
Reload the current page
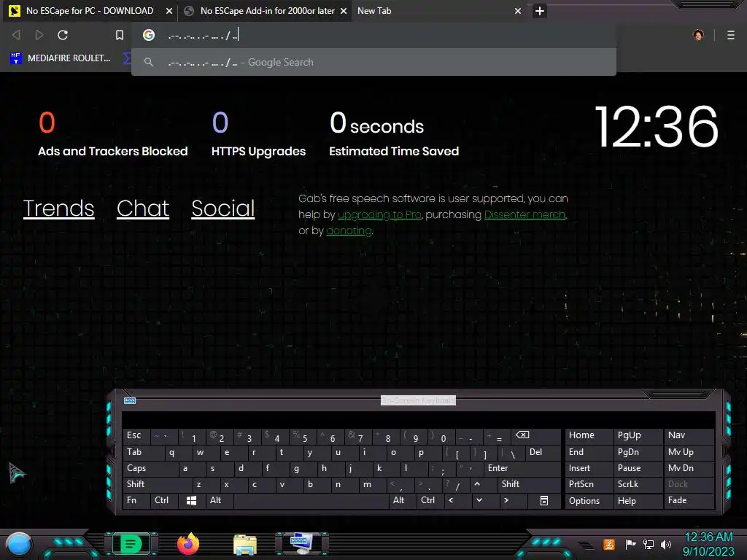pyautogui.click(x=63, y=35)
